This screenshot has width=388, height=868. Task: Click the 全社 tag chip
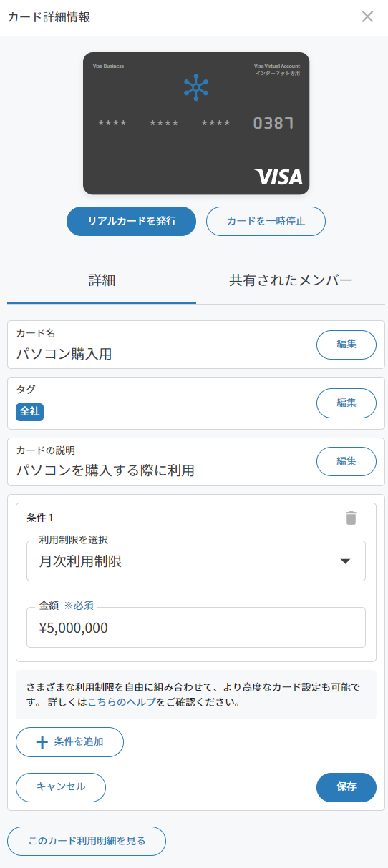[x=30, y=412]
